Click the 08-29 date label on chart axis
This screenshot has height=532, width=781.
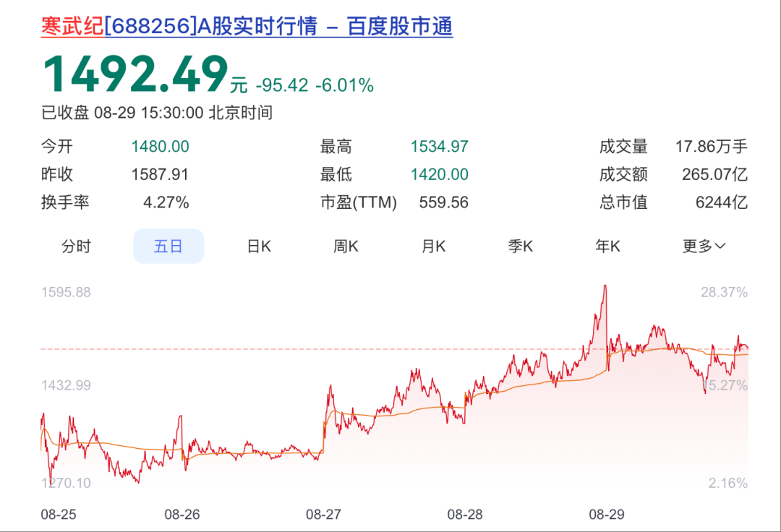[x=606, y=515]
